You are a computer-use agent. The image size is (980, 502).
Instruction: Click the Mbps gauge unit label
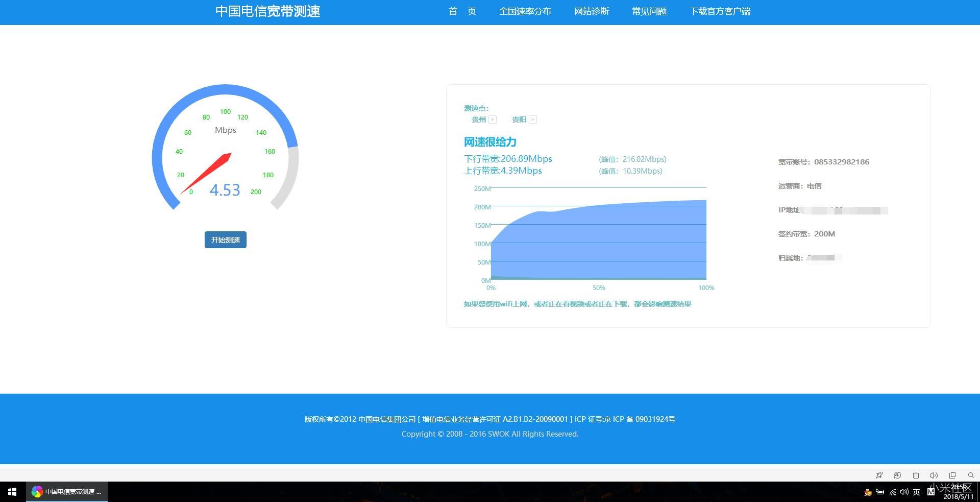226,130
